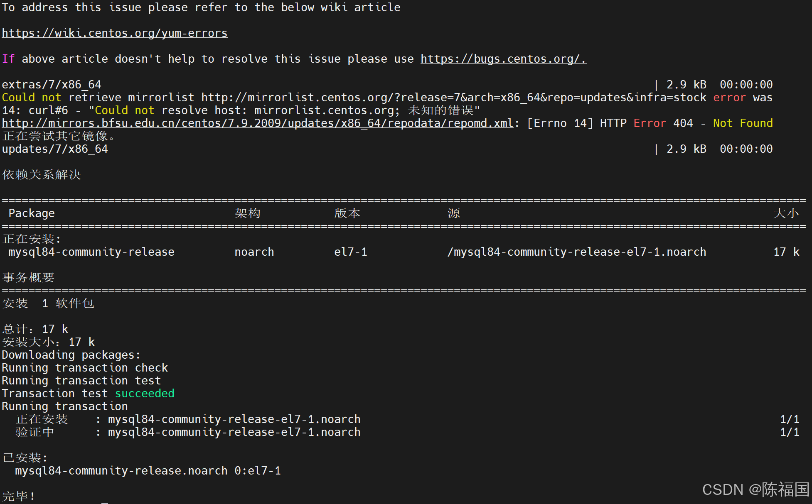
Task: Click the 'Downloading packages:' line
Action: coord(71,355)
